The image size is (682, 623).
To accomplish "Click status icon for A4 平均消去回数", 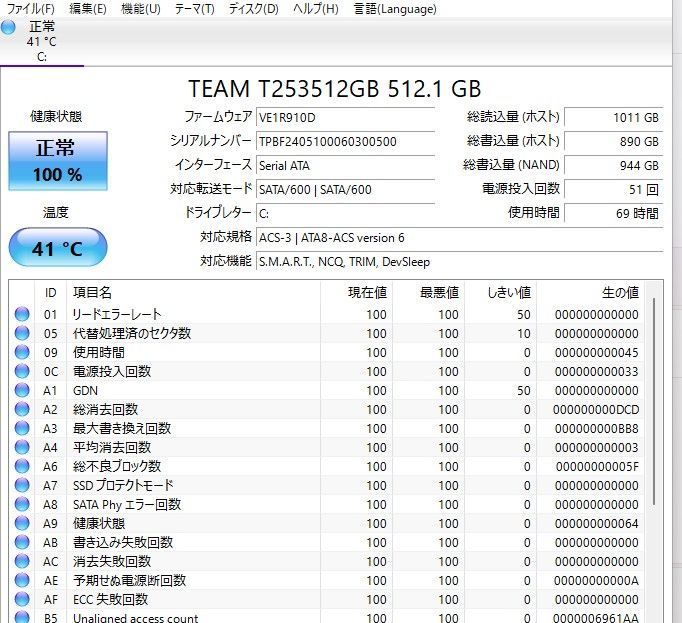I will pos(22,447).
